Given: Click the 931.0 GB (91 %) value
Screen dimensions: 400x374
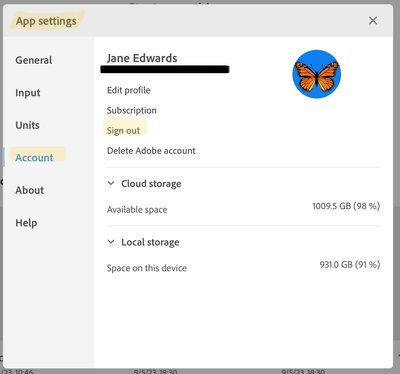Looking at the screenshot, I should pyautogui.click(x=350, y=265).
